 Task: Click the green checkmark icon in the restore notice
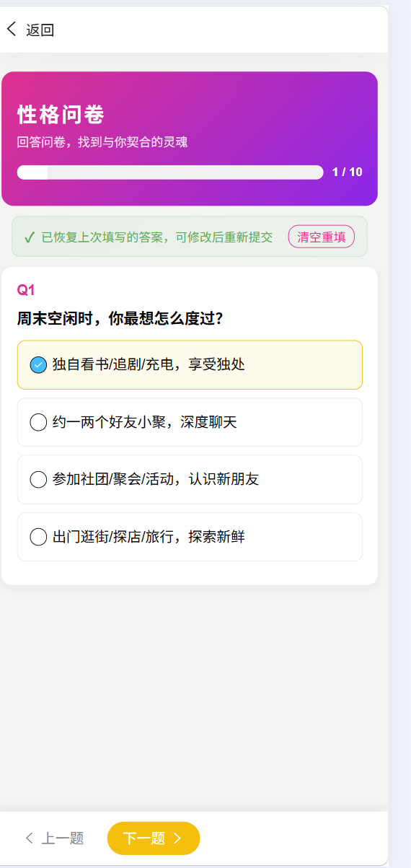tap(30, 237)
